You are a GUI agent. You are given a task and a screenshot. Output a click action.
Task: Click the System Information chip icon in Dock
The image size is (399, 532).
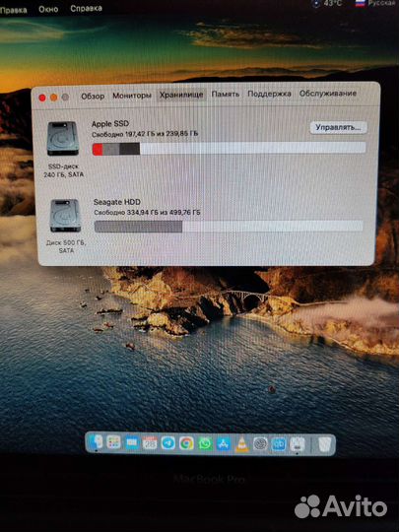[298, 444]
